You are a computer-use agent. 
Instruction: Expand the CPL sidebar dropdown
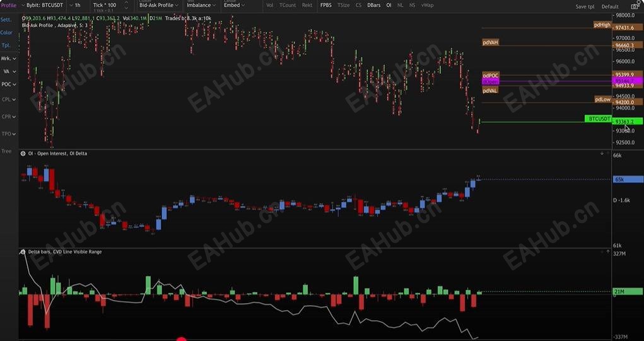coord(9,100)
